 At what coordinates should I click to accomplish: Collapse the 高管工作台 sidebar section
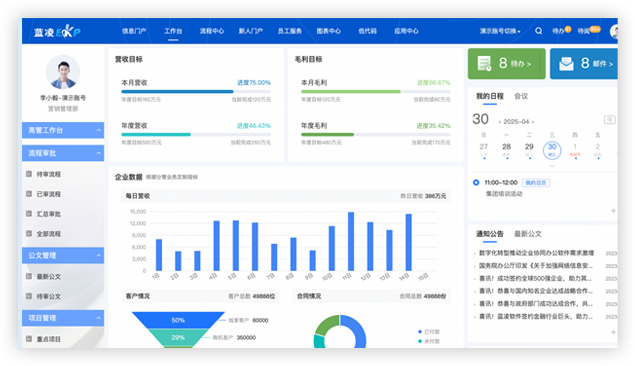pyautogui.click(x=98, y=130)
